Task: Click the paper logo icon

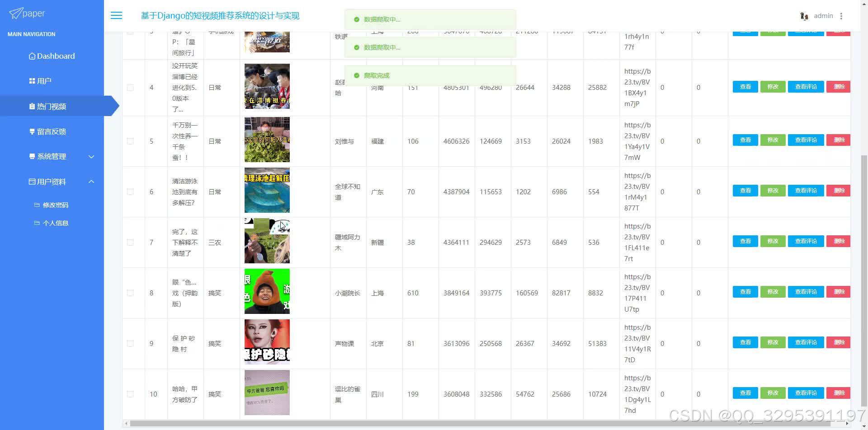Action: click(15, 14)
